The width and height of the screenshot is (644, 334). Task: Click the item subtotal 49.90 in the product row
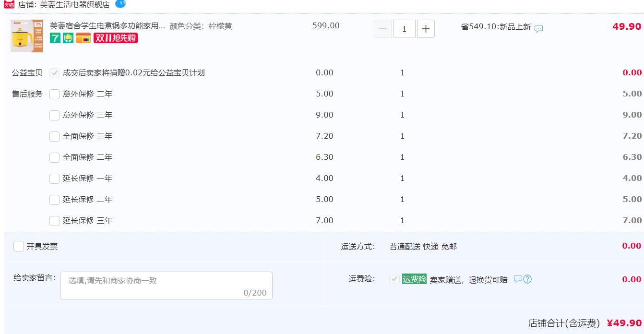tap(627, 27)
